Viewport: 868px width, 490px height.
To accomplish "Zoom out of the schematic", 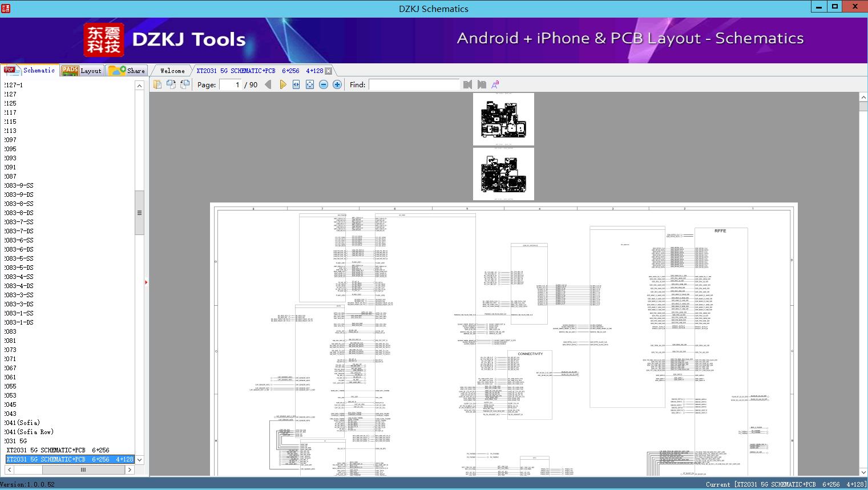I will (324, 84).
